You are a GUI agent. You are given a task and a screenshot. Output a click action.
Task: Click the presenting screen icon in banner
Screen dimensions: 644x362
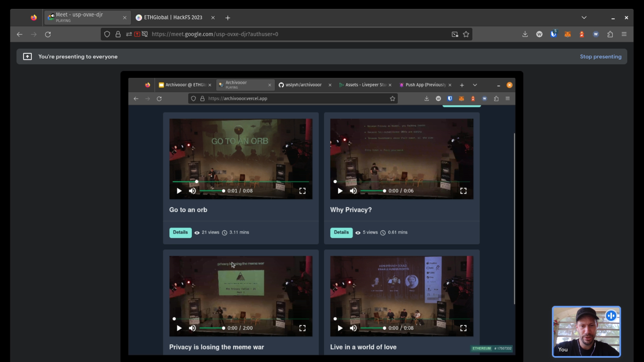pyautogui.click(x=28, y=57)
